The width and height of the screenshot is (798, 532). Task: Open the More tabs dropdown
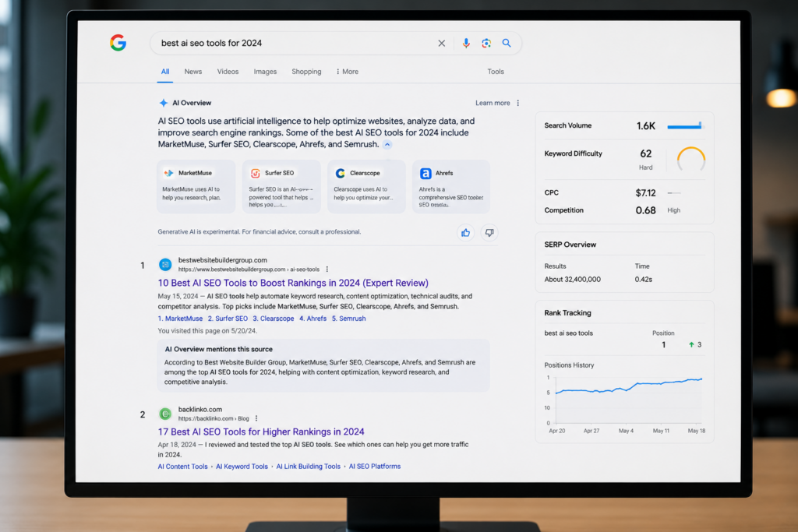click(x=347, y=72)
